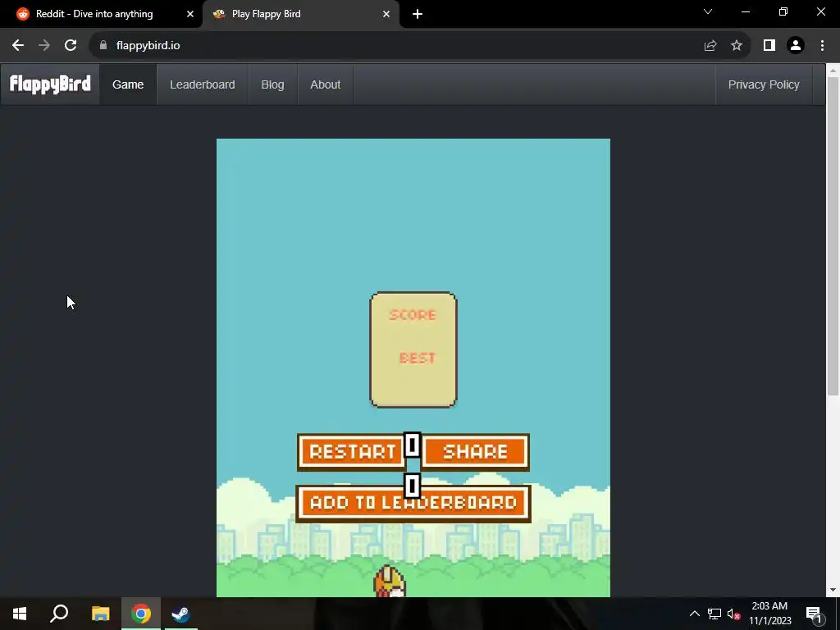Screen dimensions: 840x630
Task: Click the SCORE label on scoreboard
Action: pos(413,315)
